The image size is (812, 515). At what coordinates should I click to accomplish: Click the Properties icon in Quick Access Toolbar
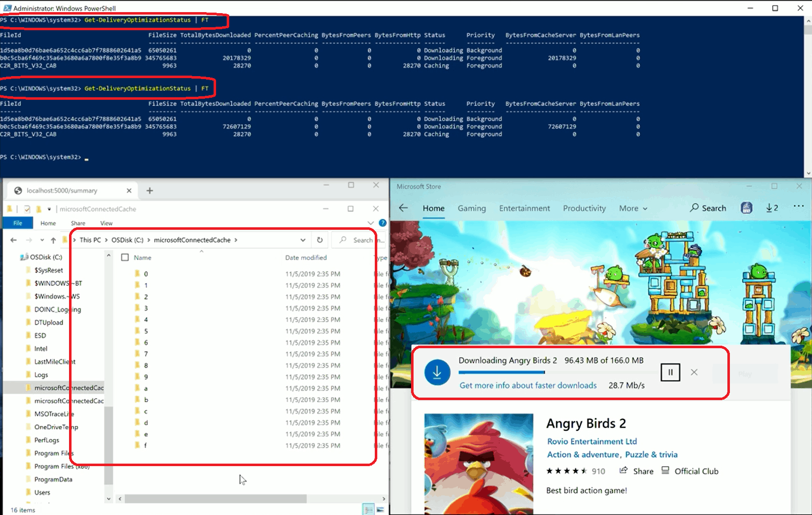(26, 209)
